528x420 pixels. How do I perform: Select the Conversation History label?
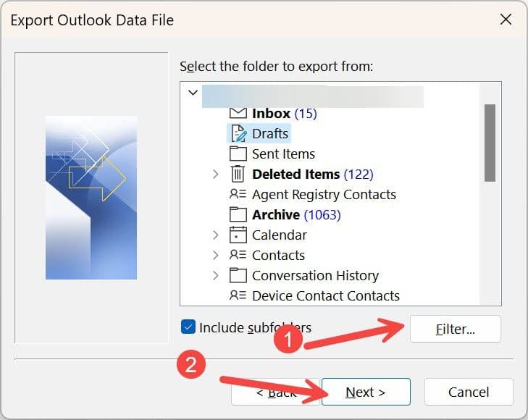[x=315, y=275]
